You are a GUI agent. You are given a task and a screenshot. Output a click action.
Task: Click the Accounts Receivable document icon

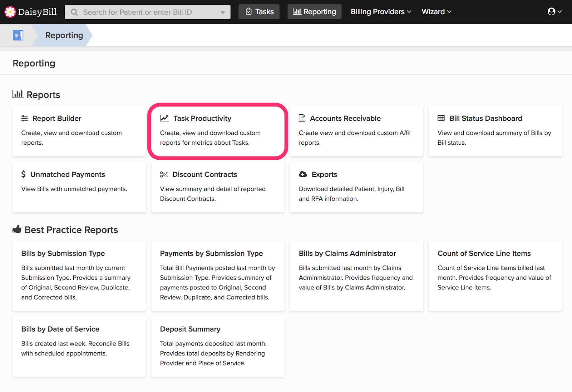click(302, 118)
